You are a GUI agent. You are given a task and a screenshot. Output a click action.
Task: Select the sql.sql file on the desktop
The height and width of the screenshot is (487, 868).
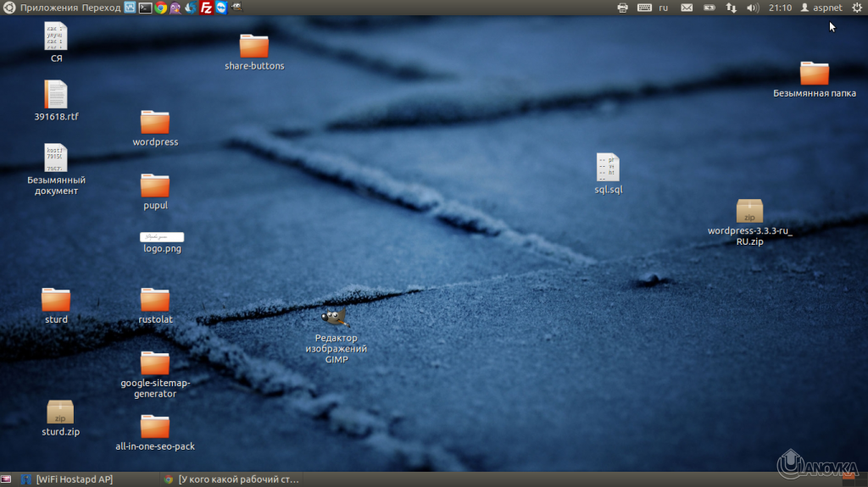608,168
